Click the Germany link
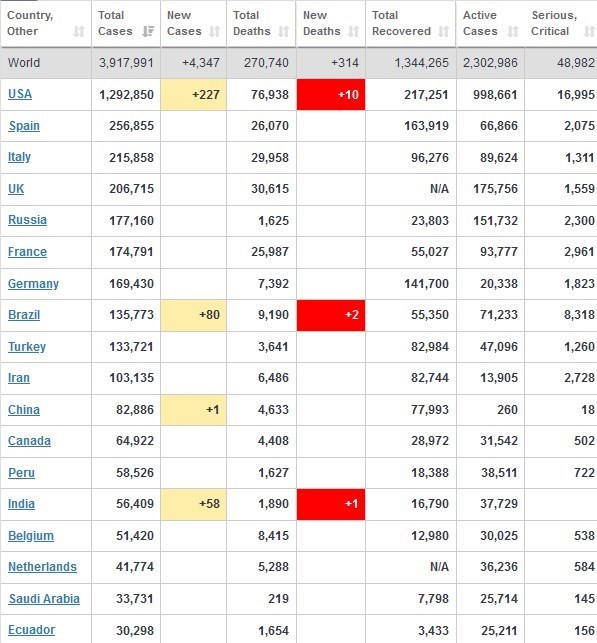Viewport: 597px width, 643px height. (33, 283)
